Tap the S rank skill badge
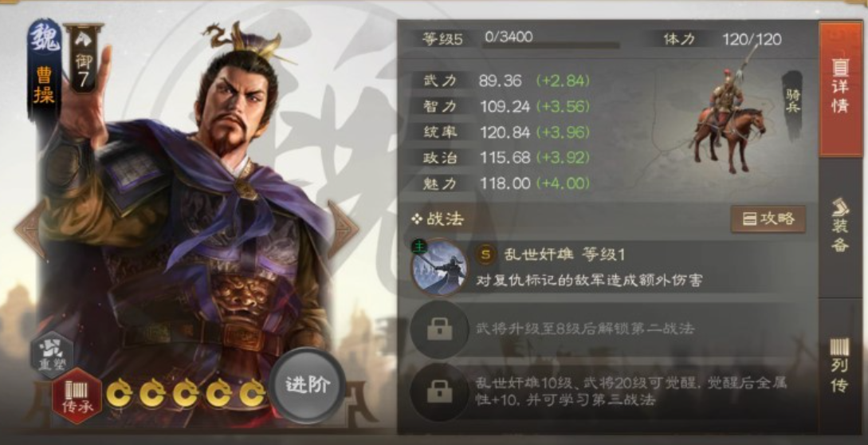Image resolution: width=868 pixels, height=445 pixels. 486,254
